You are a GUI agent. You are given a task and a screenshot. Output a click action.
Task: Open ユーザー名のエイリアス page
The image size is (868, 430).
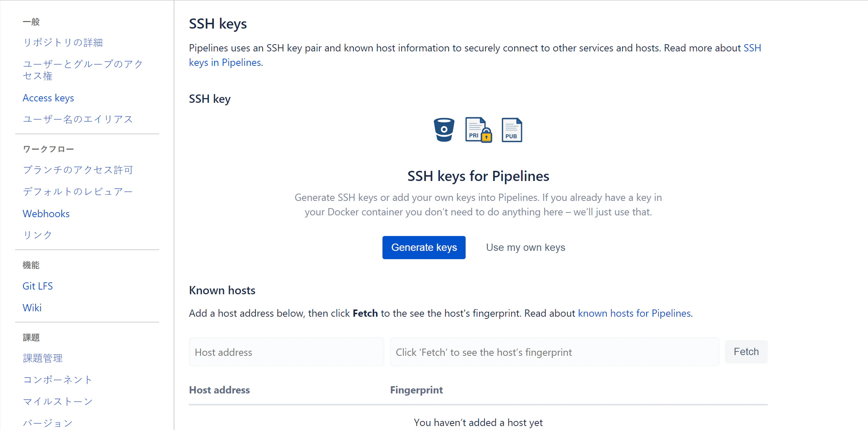pyautogui.click(x=78, y=119)
